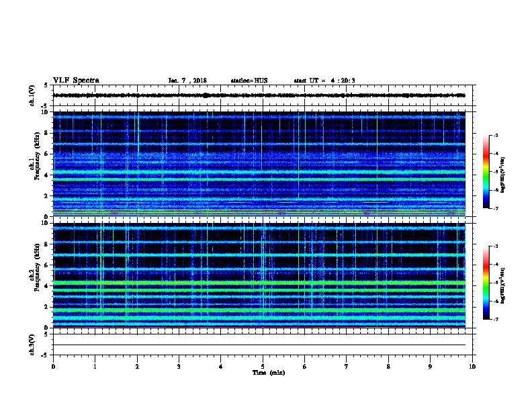The width and height of the screenshot is (532, 411).
Task: Click time axis tick label "1"
Action: pyautogui.click(x=95, y=367)
